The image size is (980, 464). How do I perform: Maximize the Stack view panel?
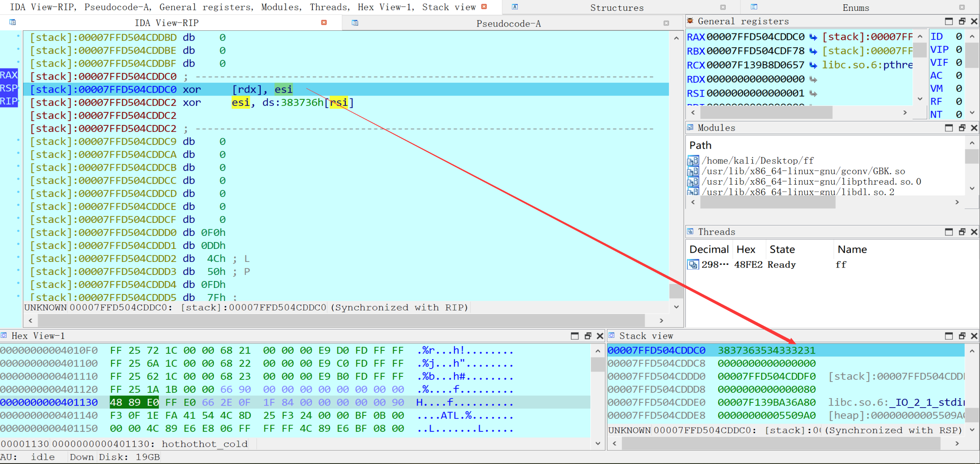click(x=949, y=336)
